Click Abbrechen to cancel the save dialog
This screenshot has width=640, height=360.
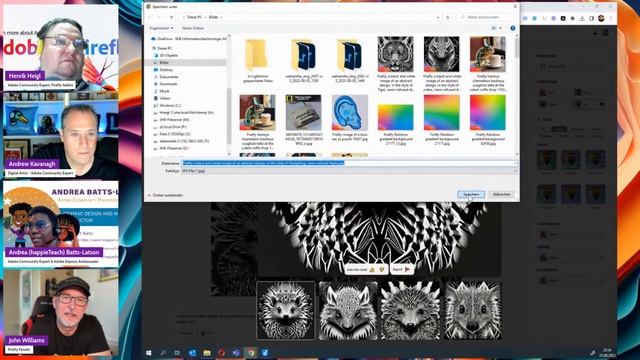click(501, 194)
